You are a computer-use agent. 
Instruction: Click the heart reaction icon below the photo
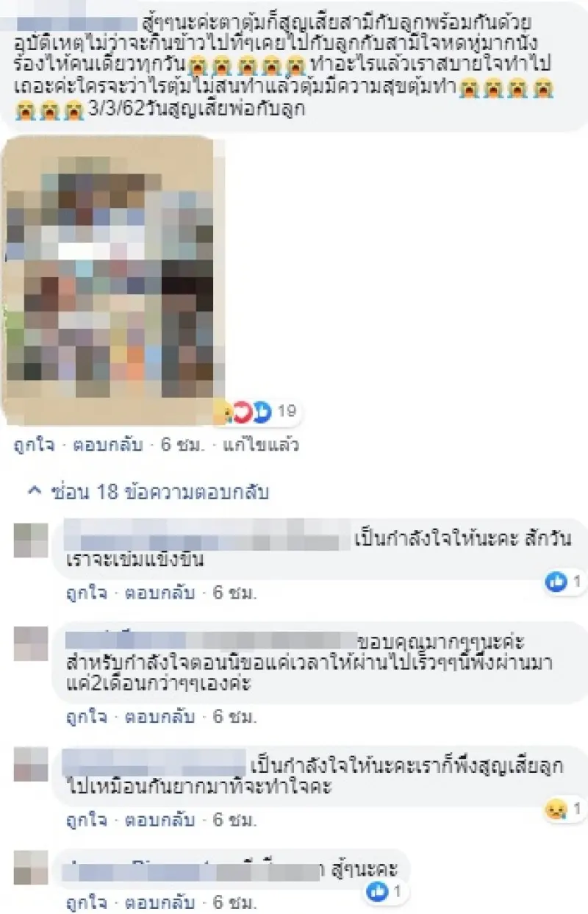click(243, 413)
